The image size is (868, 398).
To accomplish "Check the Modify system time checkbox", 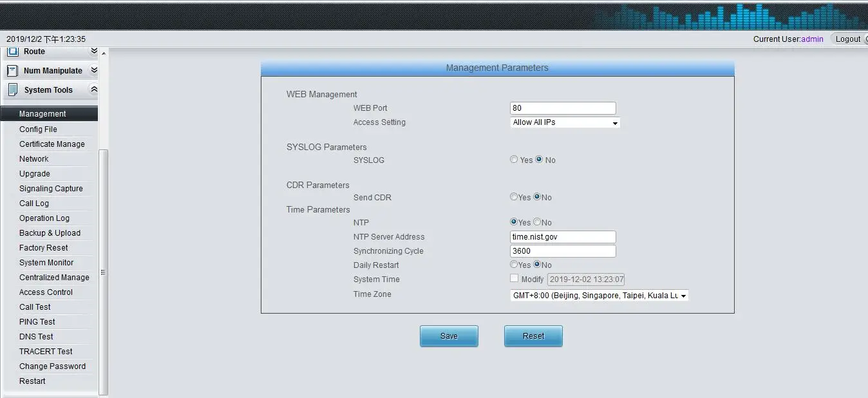I will pos(514,279).
